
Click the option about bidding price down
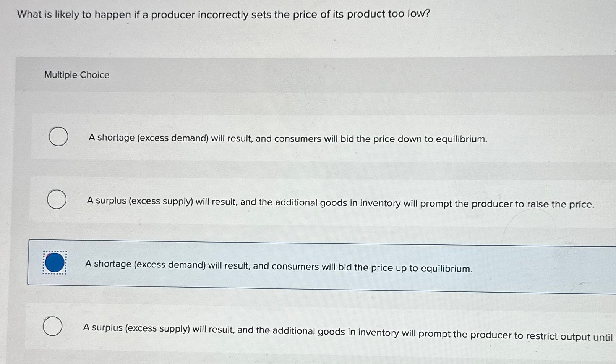point(287,139)
